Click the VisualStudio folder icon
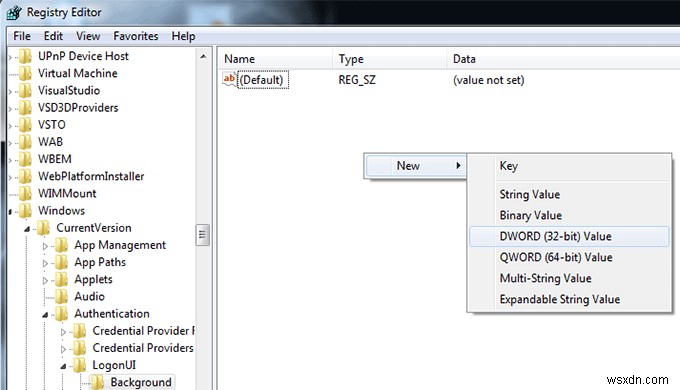Image resolution: width=680 pixels, height=390 pixels. [x=26, y=91]
